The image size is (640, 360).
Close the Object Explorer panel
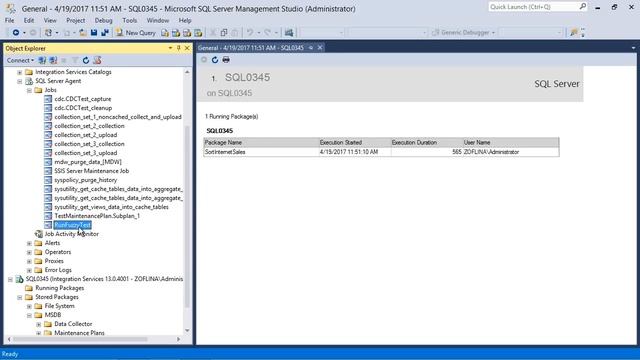(187, 48)
